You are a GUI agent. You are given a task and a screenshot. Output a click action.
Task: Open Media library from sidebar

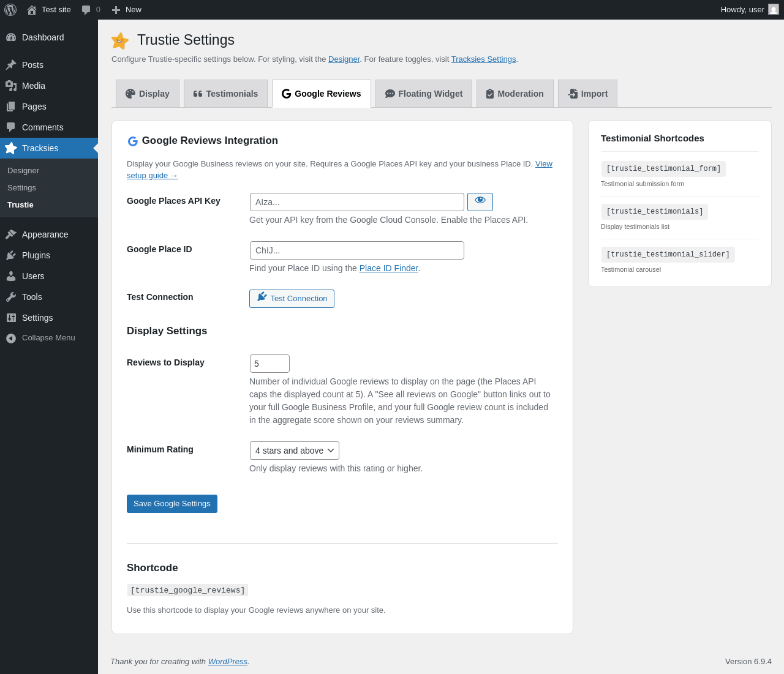pos(49,86)
